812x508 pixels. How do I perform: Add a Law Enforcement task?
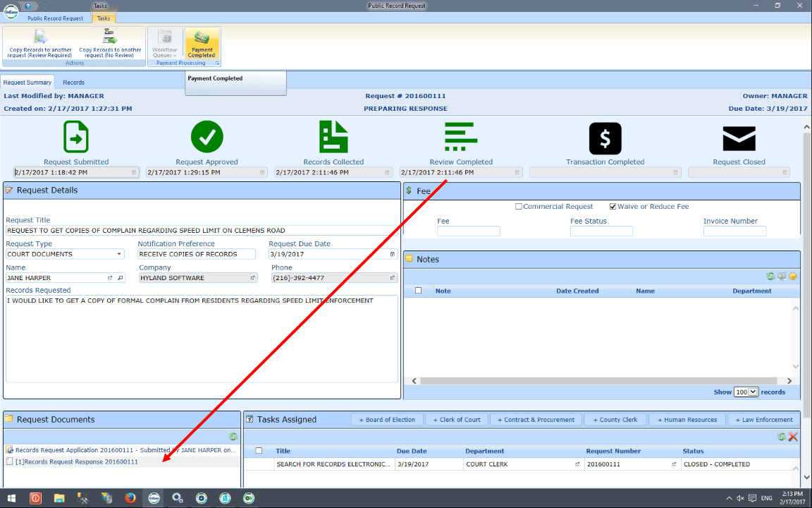tap(764, 419)
